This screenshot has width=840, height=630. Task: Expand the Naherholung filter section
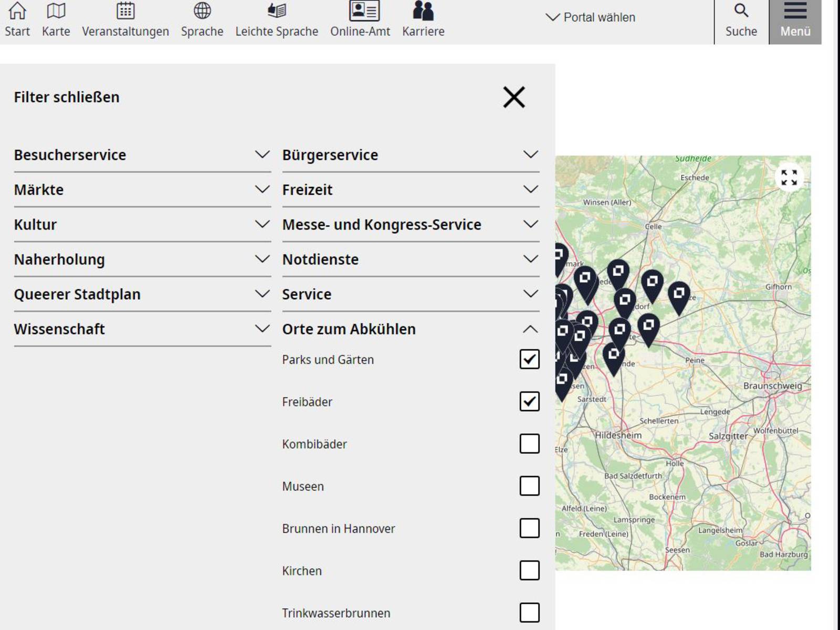(142, 259)
